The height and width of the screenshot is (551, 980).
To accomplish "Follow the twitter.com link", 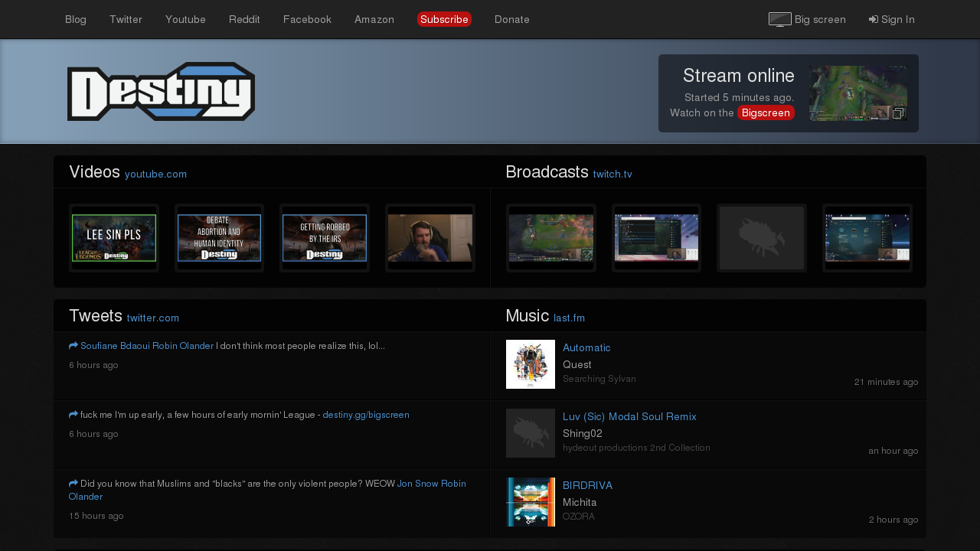I will (153, 318).
